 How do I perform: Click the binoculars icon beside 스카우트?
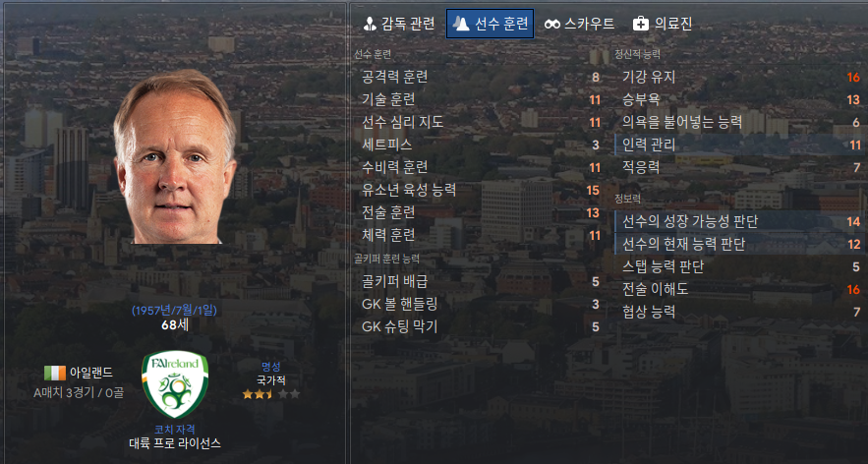click(x=551, y=25)
